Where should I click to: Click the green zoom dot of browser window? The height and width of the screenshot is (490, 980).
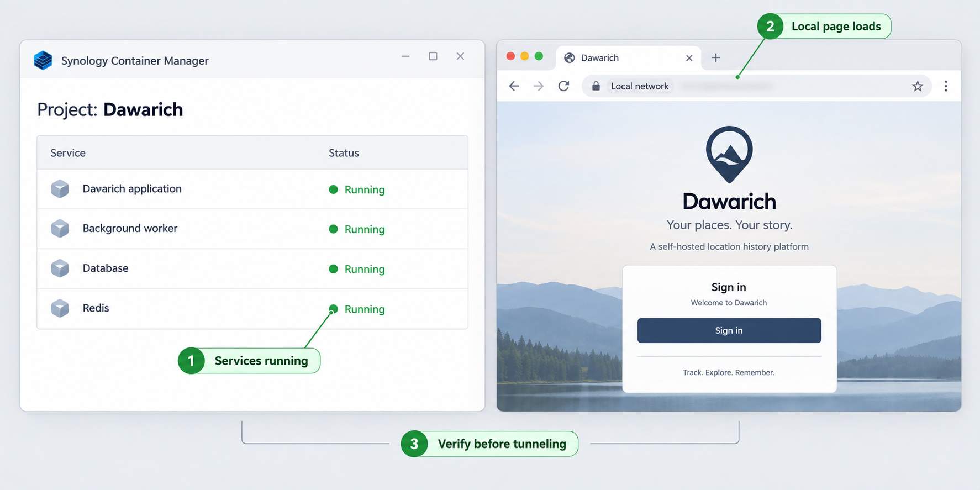539,56
